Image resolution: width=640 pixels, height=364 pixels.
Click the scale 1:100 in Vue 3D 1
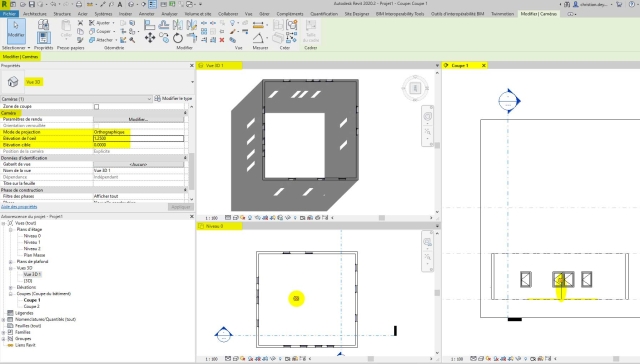(x=211, y=218)
